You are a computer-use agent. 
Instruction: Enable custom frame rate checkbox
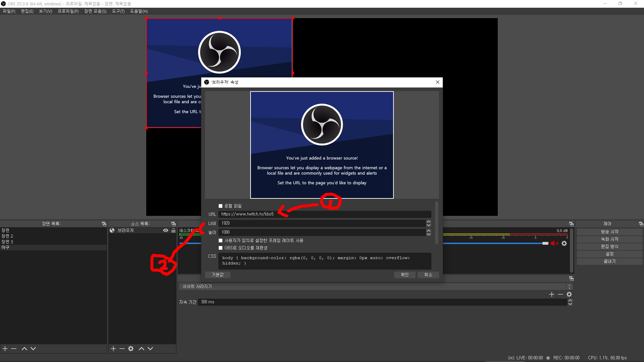[221, 241]
